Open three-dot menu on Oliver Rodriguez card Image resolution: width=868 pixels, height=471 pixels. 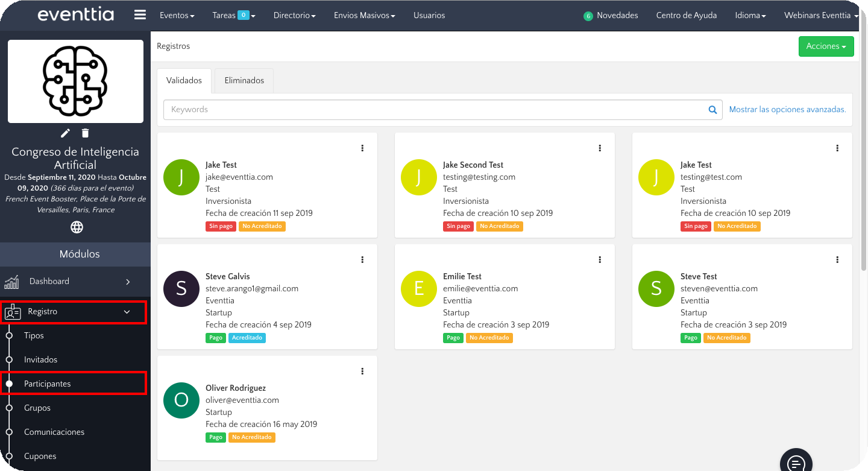click(362, 371)
